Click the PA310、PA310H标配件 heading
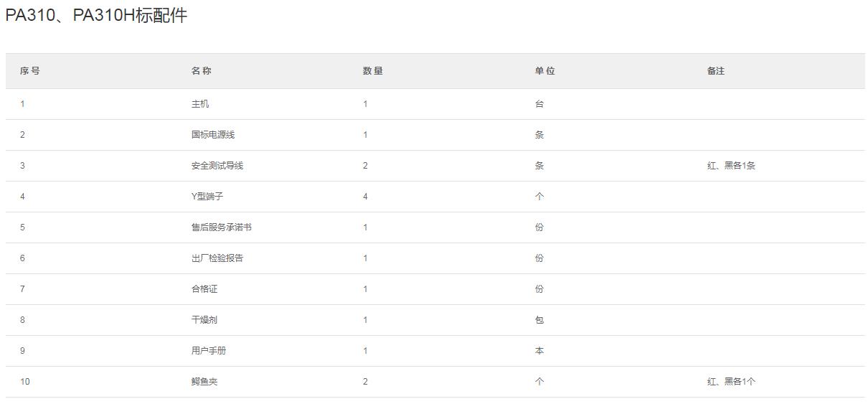Screen dimensions: 868x404 (x=96, y=16)
